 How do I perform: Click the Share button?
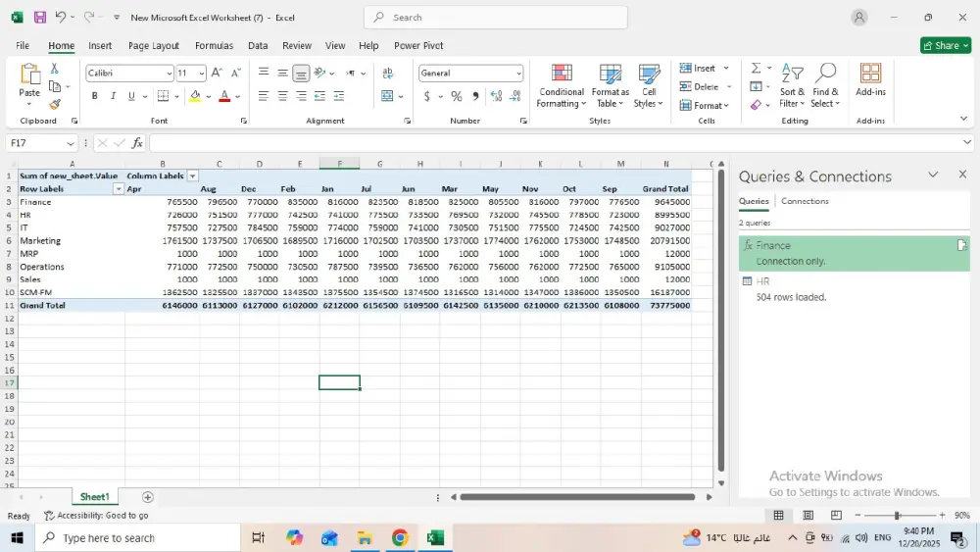point(946,46)
